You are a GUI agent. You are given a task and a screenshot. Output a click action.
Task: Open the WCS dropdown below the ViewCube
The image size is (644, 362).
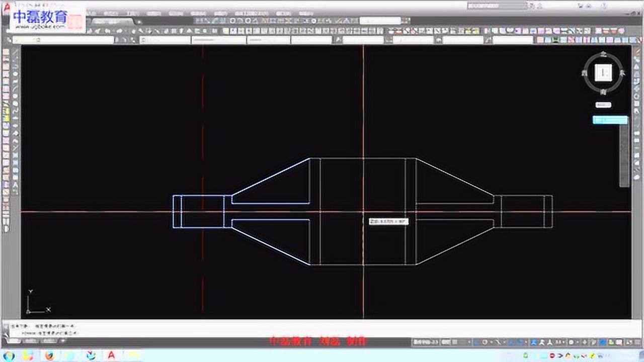(603, 105)
